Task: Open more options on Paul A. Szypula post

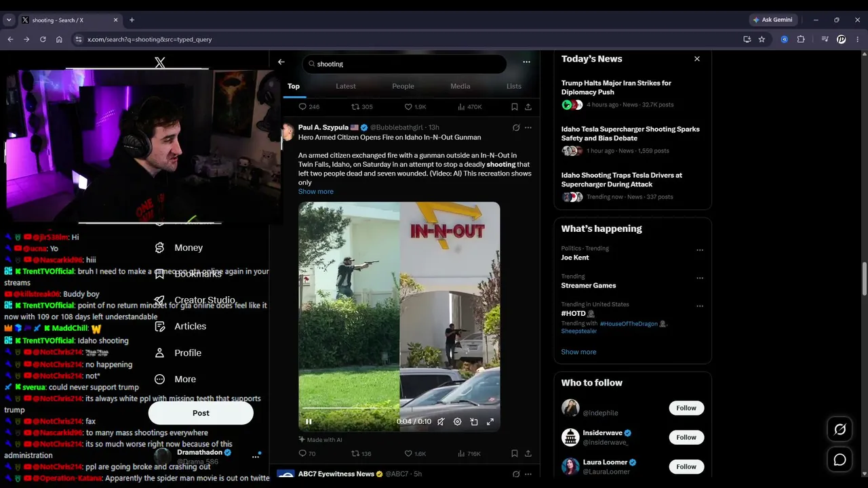Action: [528, 127]
